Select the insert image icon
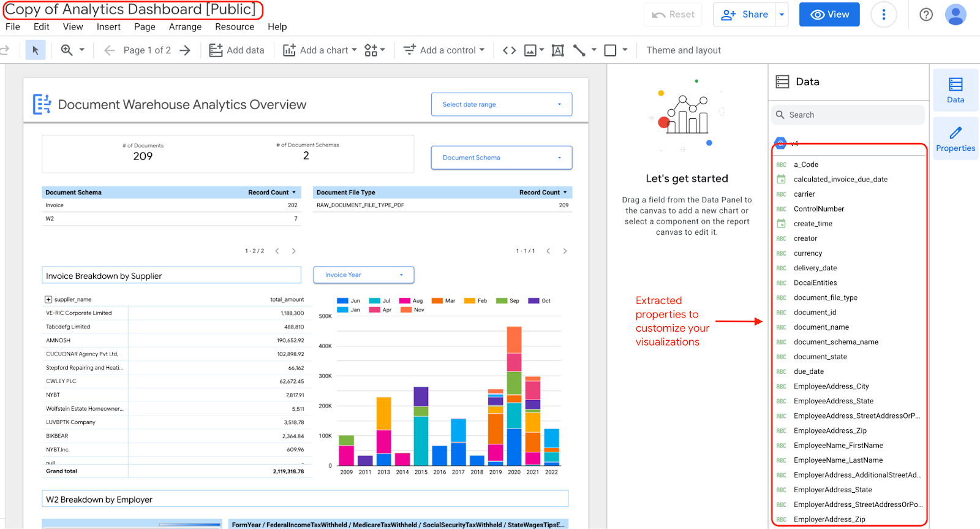Screen dimensions: 980x529 530,50
